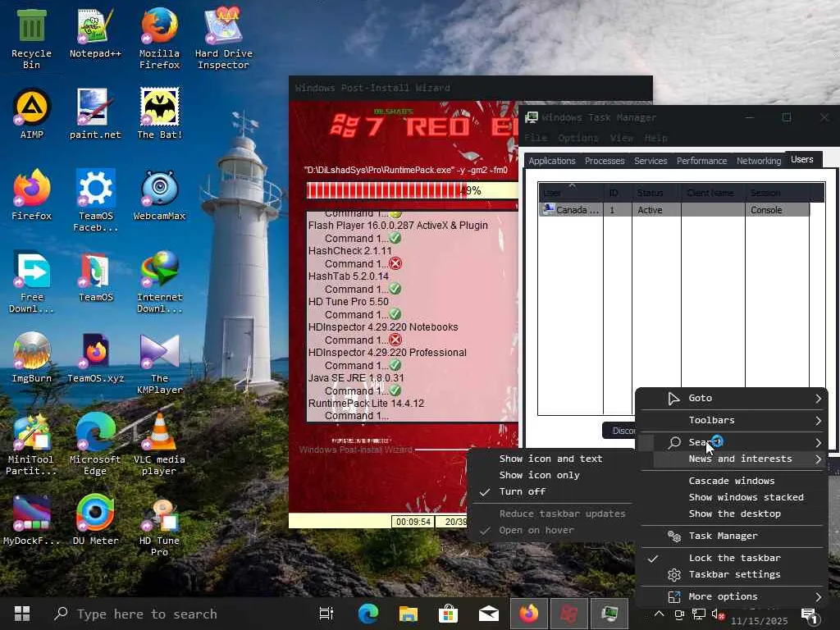Open Task Manager's File menu

(536, 138)
